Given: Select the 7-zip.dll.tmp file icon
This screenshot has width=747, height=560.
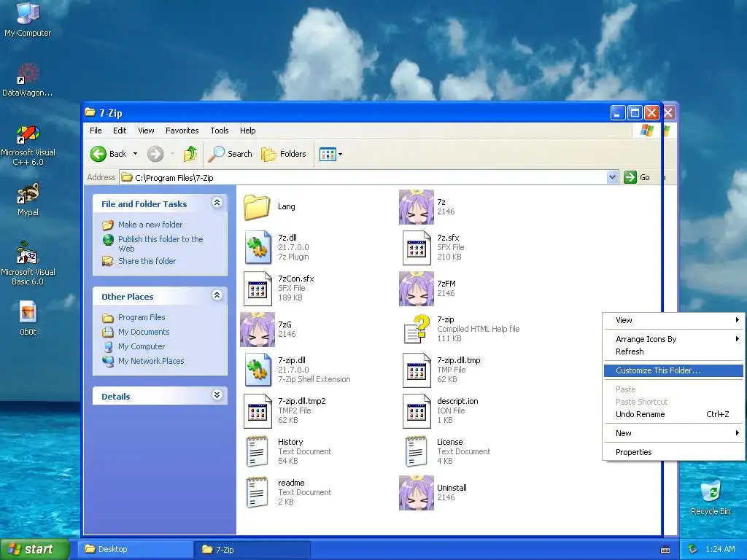Looking at the screenshot, I should 417,370.
